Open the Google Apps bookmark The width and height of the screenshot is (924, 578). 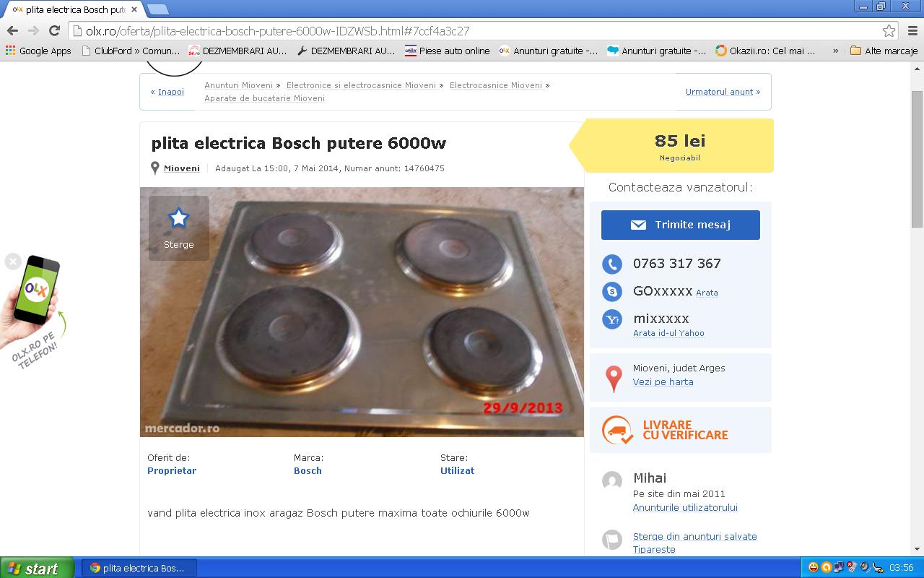(x=38, y=51)
